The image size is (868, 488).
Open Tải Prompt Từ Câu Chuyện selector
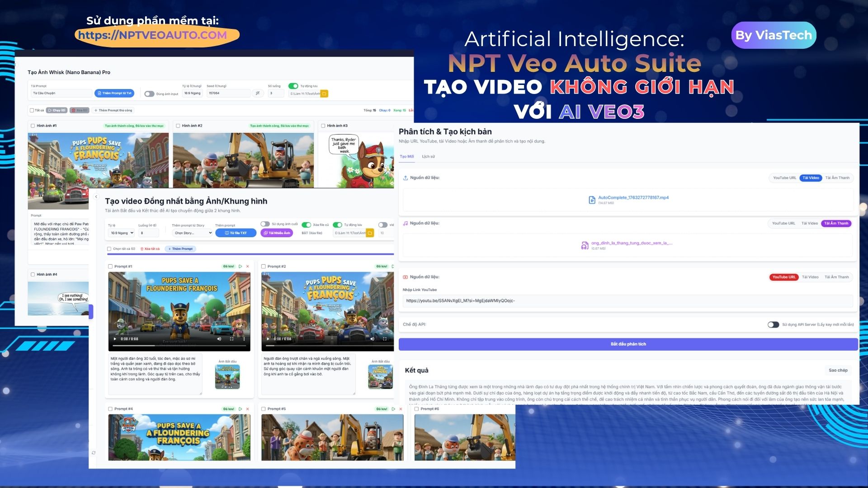tap(61, 94)
